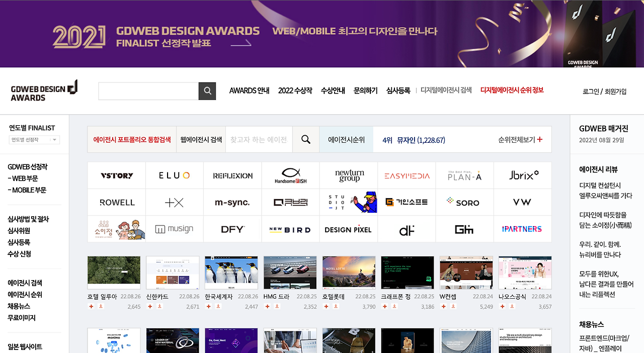Viewport: 644px width, 353px height.
Task: Open the VW agency logo
Action: pos(523,202)
